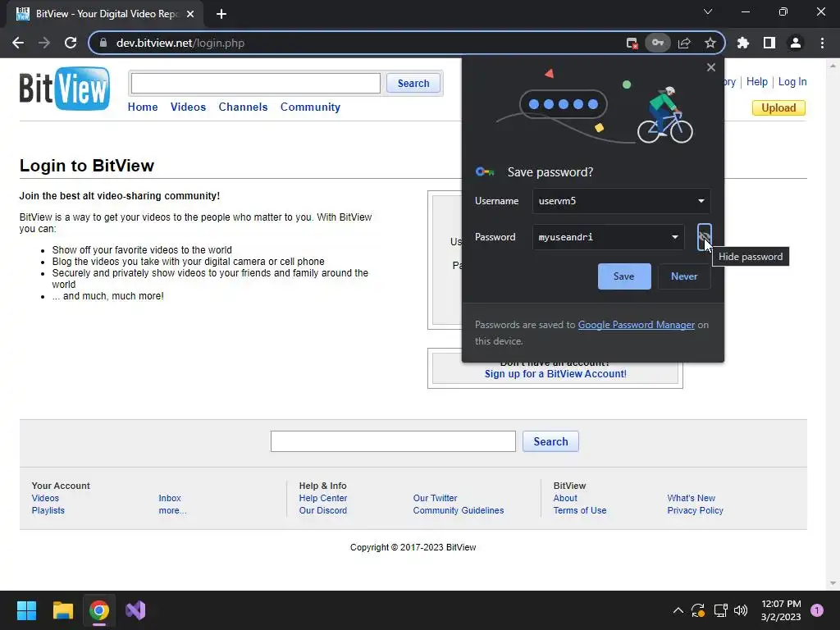Click Sign up for a BitView Account

(555, 374)
